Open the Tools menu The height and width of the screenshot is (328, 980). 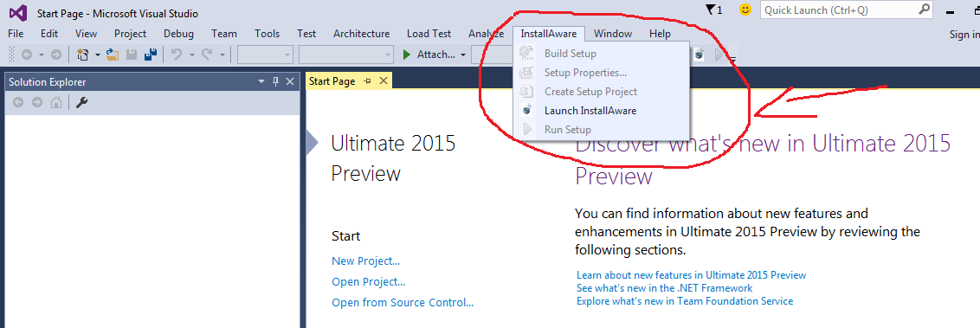[267, 34]
